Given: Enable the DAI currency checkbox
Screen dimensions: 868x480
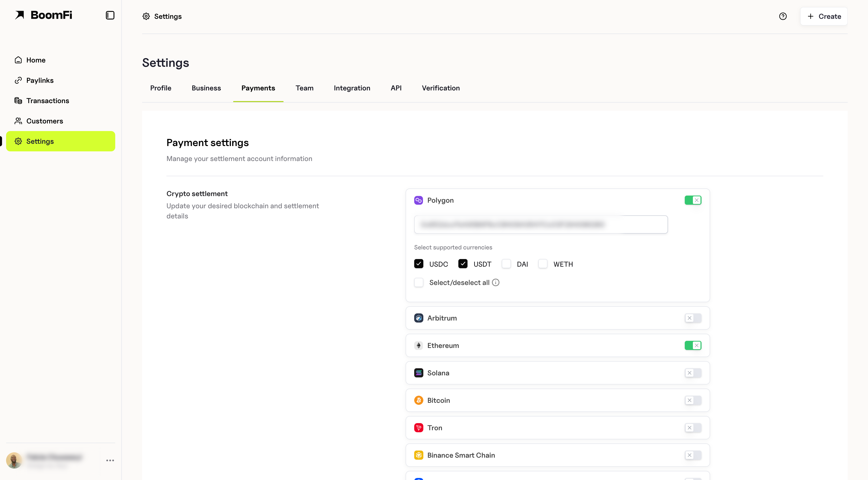Looking at the screenshot, I should click(506, 264).
